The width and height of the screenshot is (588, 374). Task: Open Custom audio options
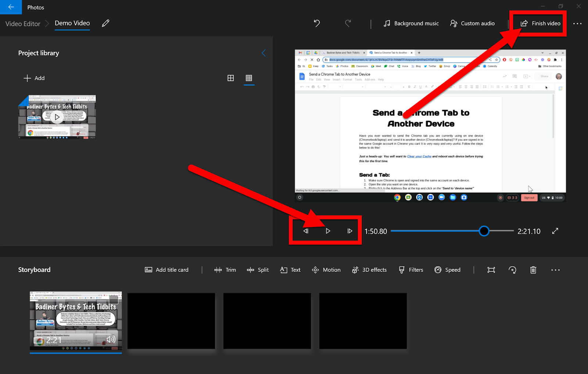[x=472, y=23]
